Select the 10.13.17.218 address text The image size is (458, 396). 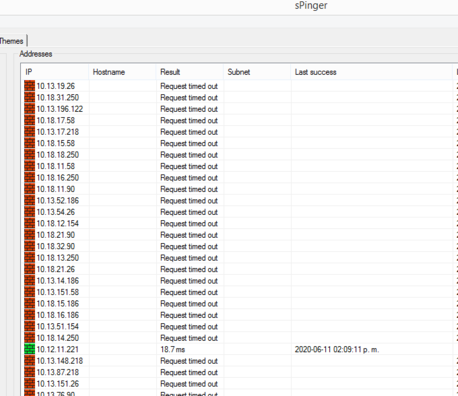point(58,132)
